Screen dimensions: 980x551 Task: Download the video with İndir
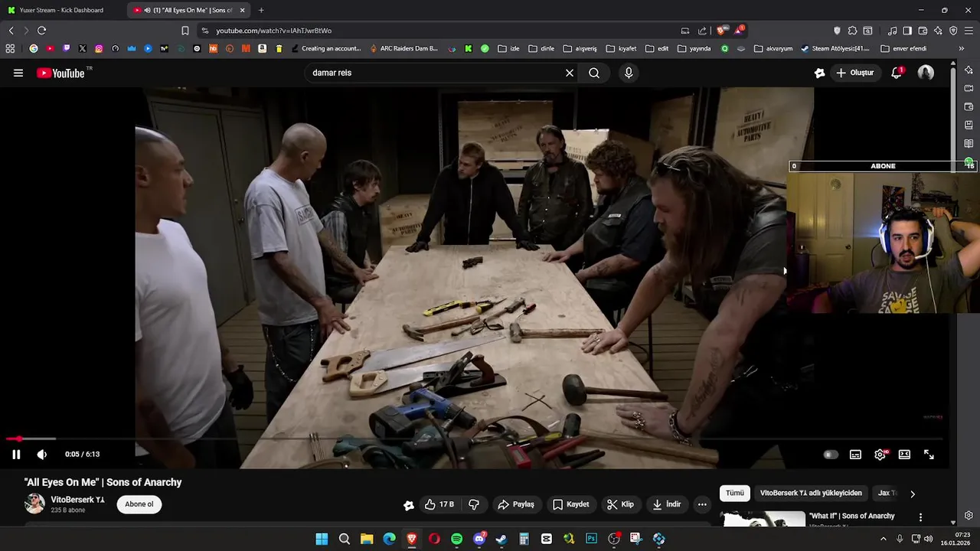point(667,504)
